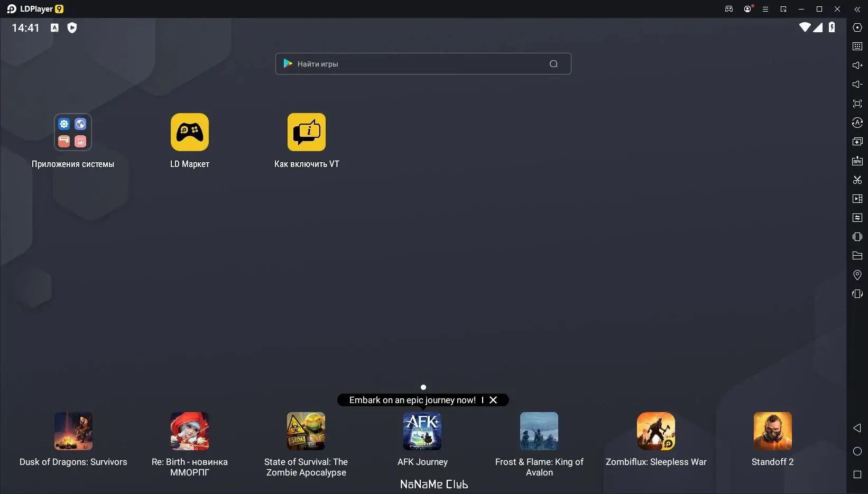Open the account profile icon in title bar
This screenshot has width=868, height=494.
[x=747, y=9]
